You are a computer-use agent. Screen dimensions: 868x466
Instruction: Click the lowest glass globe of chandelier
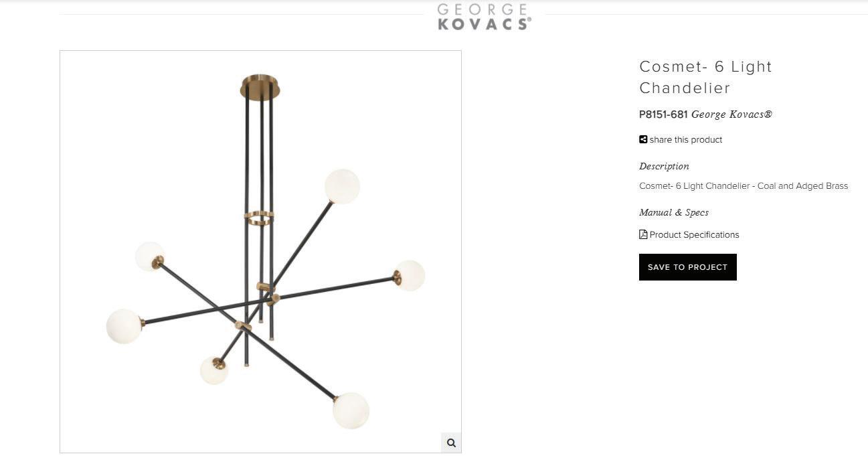click(351, 410)
